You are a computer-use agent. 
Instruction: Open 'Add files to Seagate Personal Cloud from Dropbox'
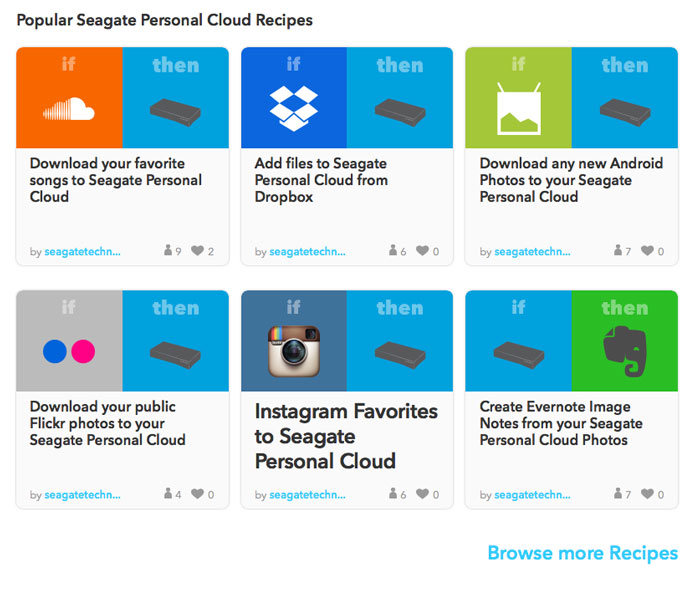pos(321,180)
